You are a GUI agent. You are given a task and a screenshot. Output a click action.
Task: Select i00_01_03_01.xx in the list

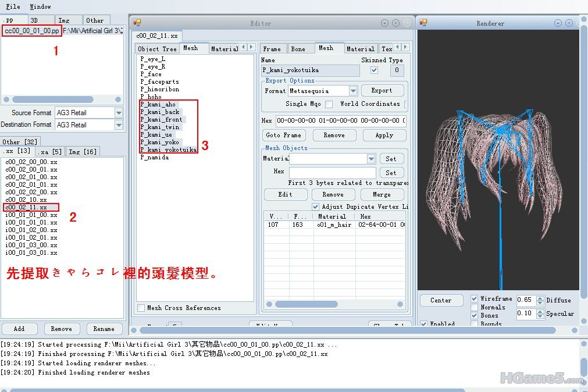(31, 252)
